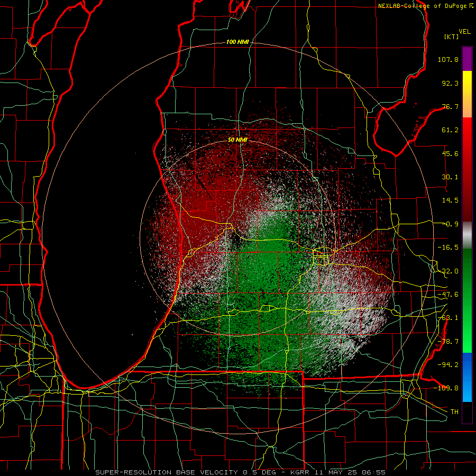This screenshot has width=476, height=476.
Task: Click the 92.3 velocity scale value
Action: pos(450,83)
